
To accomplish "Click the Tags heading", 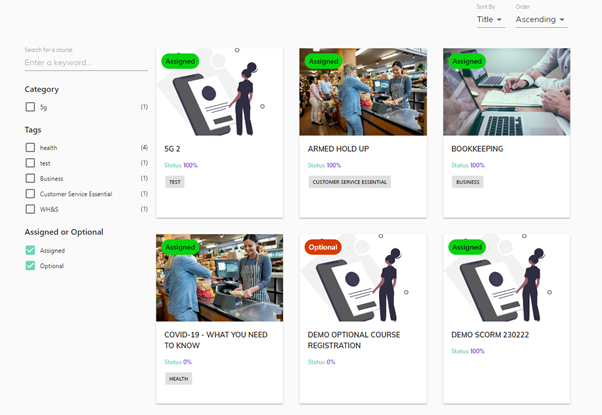I will tap(33, 130).
